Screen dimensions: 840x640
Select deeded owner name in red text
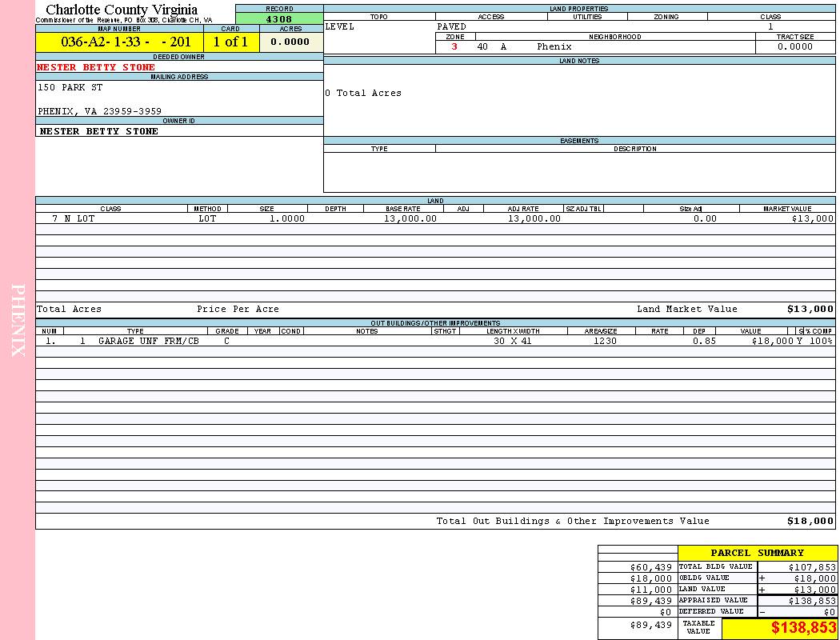point(96,67)
